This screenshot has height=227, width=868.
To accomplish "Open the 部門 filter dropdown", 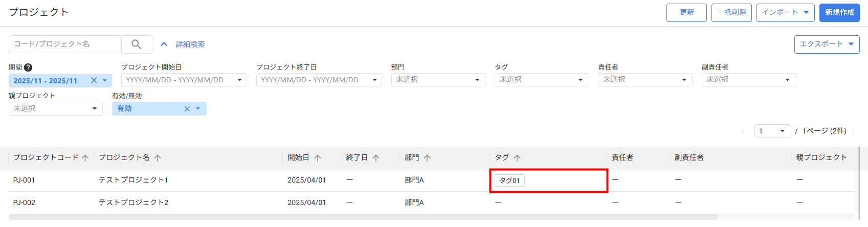I will click(x=438, y=80).
